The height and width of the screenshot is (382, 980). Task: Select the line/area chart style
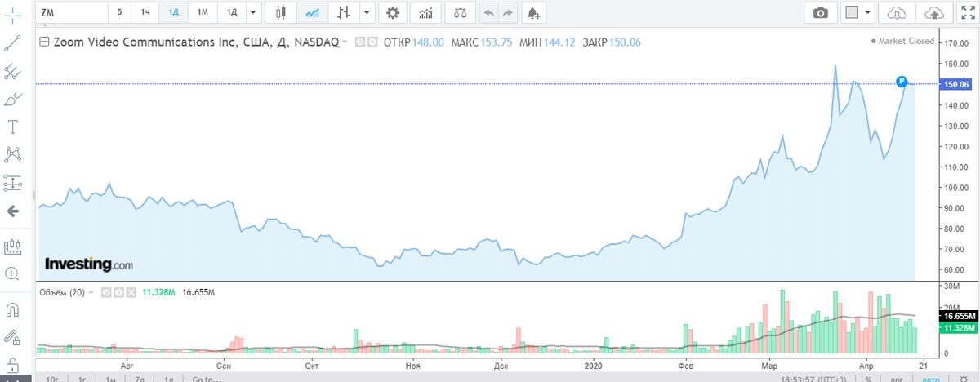(x=312, y=12)
